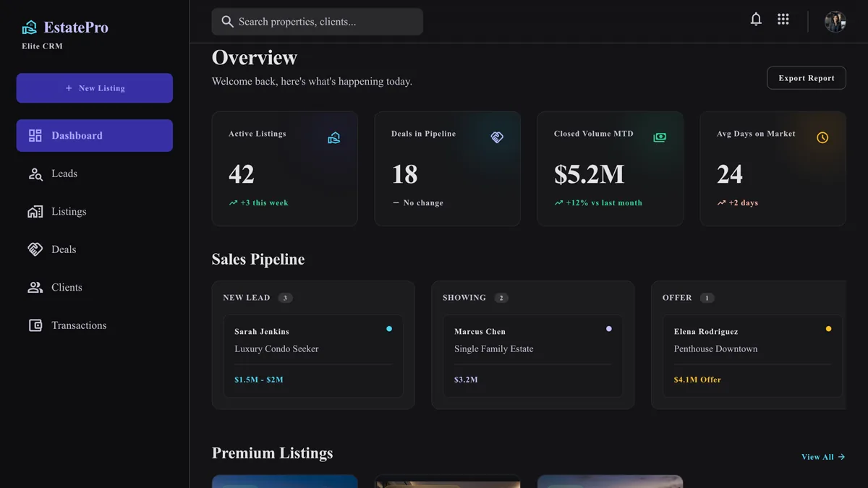Viewport: 868px width, 488px height.
Task: Focus the Search properties, clients field
Action: pyautogui.click(x=318, y=22)
